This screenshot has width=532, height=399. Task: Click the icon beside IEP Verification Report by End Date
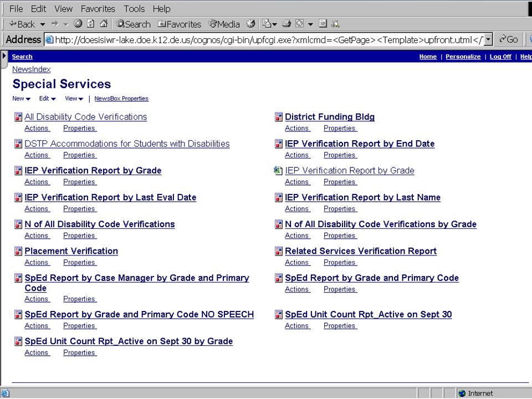pos(279,144)
